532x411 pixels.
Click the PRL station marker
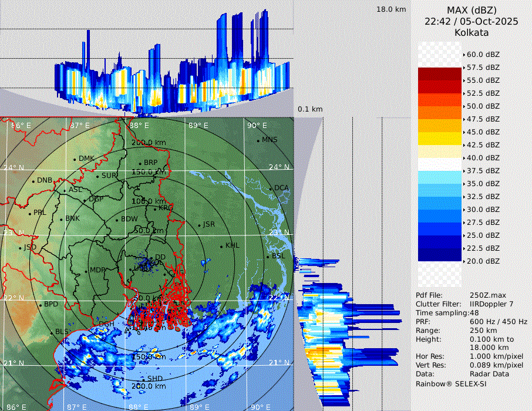coord(29,213)
